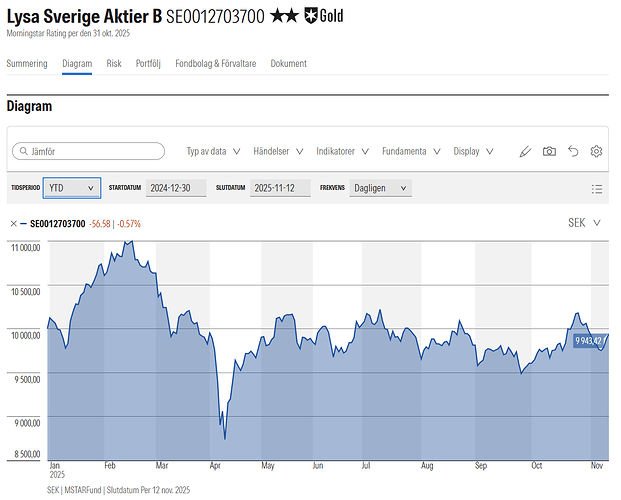Viewport: 621px width, 500px height.
Task: Click the star rating icons
Action: [x=285, y=17]
